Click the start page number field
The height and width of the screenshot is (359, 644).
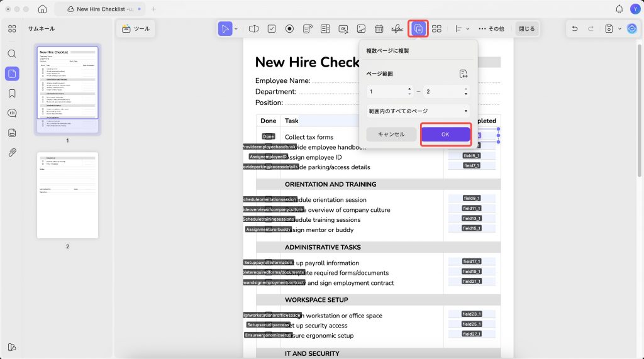click(390, 91)
